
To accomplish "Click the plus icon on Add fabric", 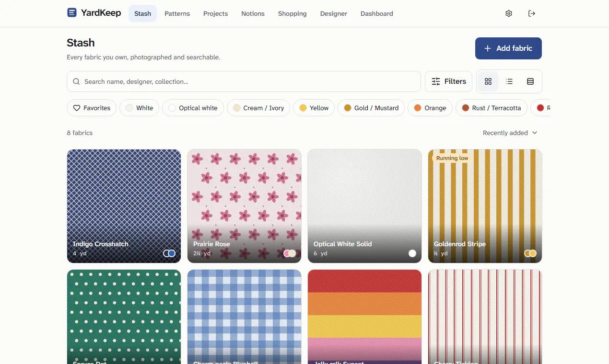I will (x=488, y=48).
